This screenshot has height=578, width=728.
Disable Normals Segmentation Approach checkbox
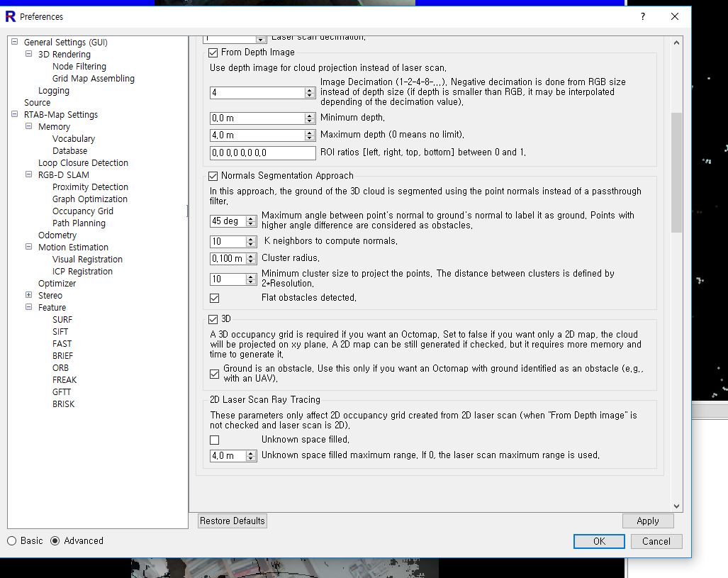pyautogui.click(x=213, y=176)
